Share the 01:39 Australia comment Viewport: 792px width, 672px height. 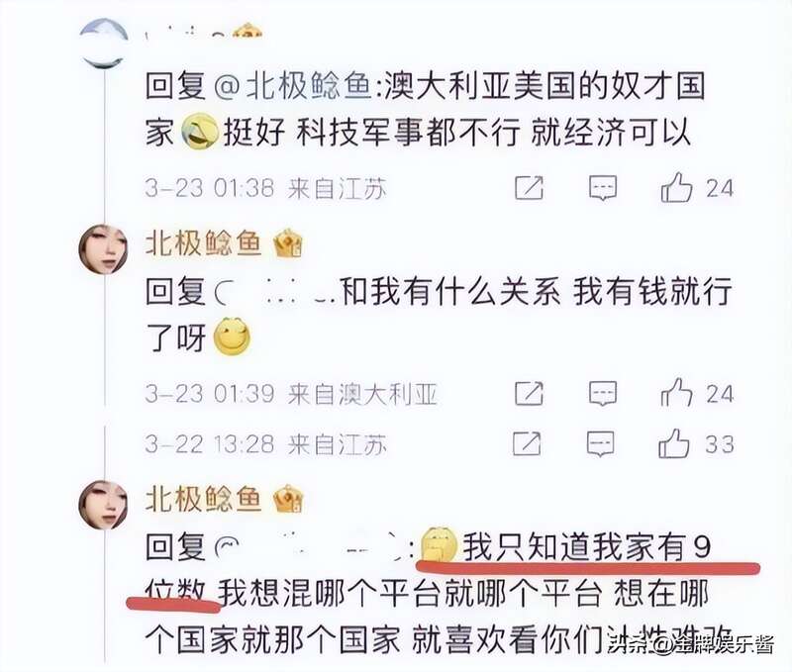pyautogui.click(x=529, y=393)
